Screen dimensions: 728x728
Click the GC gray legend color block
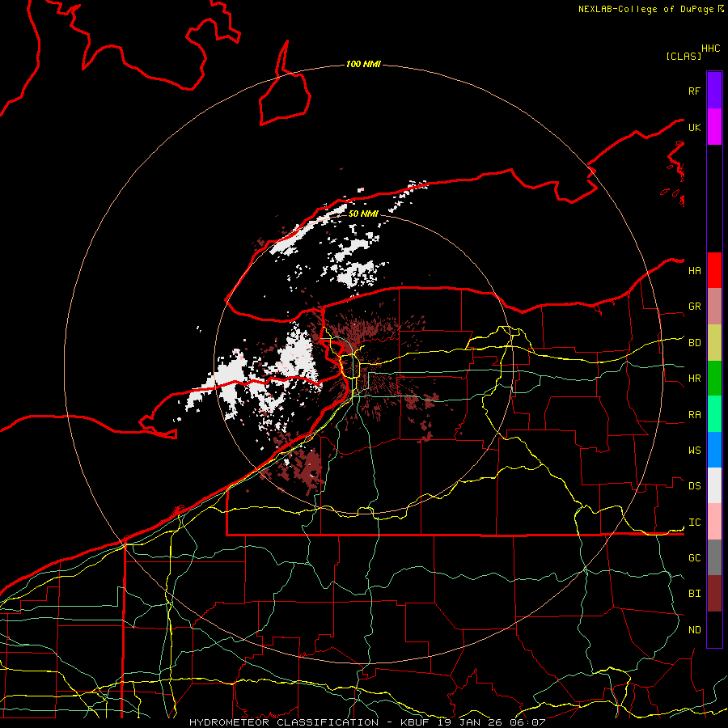(714, 557)
